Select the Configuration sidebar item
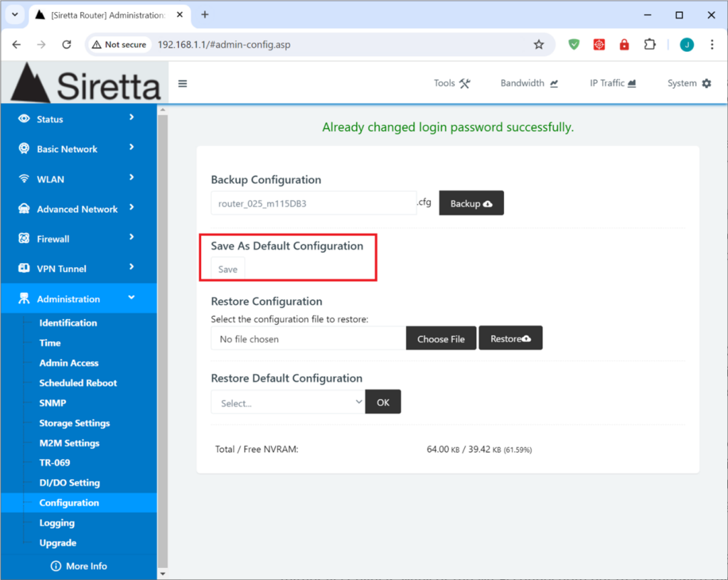This screenshot has width=728, height=580. tap(79, 503)
